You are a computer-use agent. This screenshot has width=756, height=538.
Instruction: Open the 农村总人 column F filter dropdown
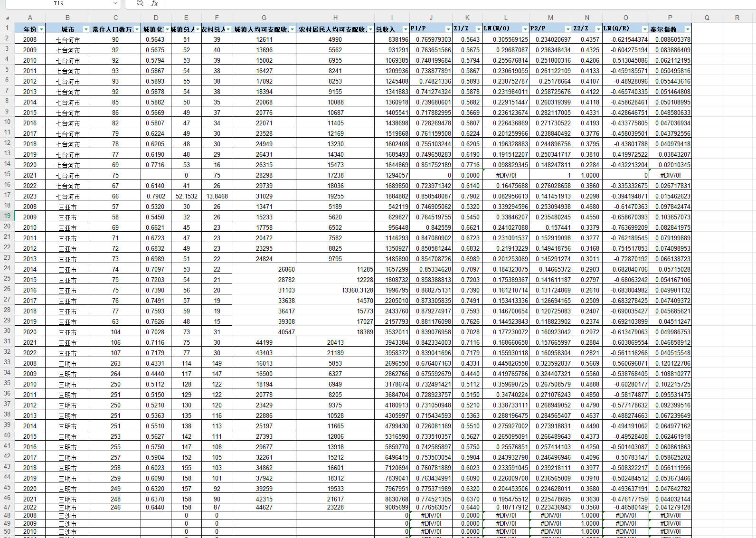coord(227,29)
